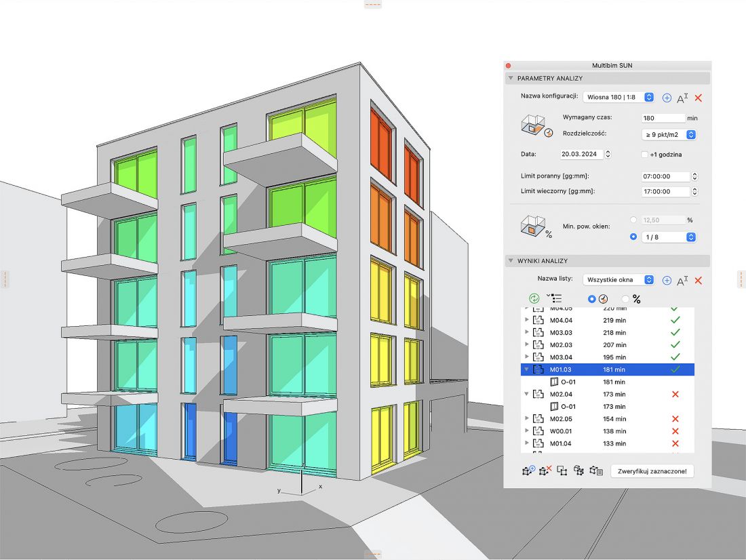
Task: Delete the Wszystkie okna list
Action: tap(699, 280)
